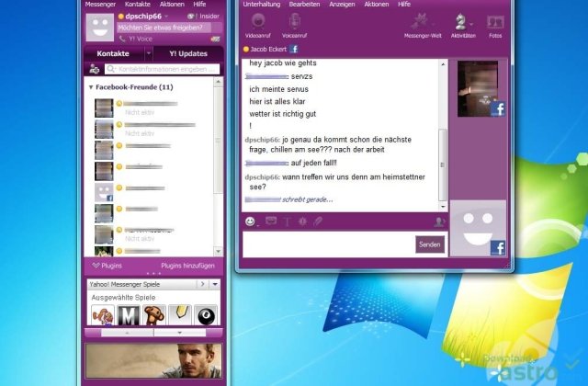Open the Kontakte menu in contact window

point(138,4)
